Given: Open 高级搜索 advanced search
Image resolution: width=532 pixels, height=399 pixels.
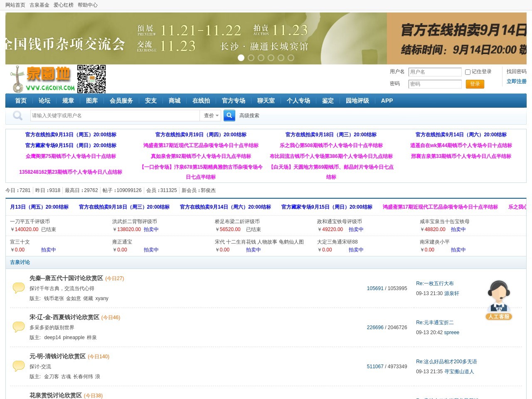Looking at the screenshot, I should click(x=249, y=116).
